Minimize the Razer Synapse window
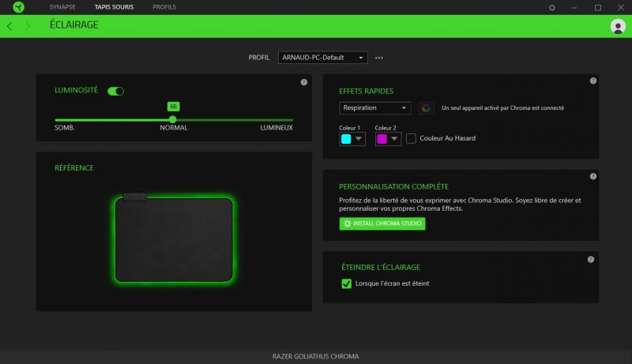The height and width of the screenshot is (364, 632). [x=574, y=7]
